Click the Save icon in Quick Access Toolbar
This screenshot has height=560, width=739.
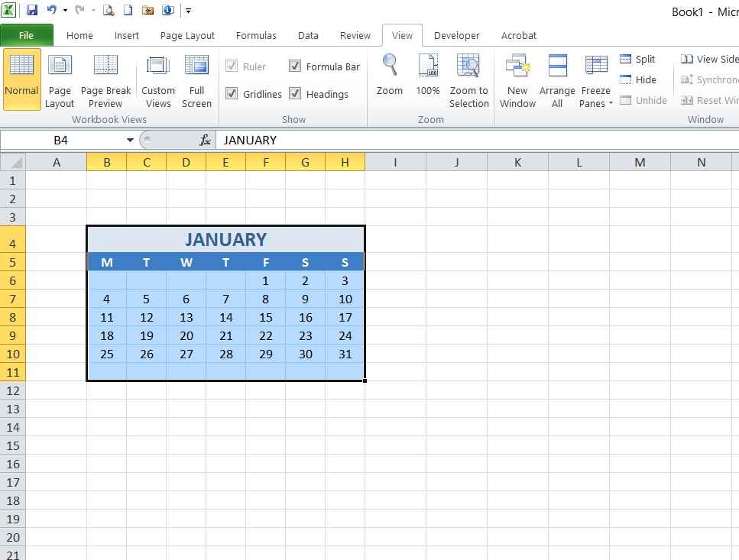click(x=32, y=10)
